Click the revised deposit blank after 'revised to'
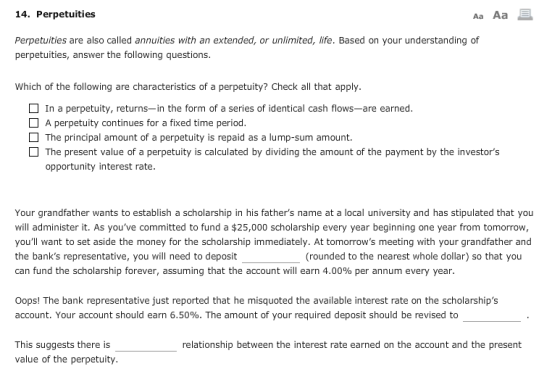This screenshot has width=560, height=382. [x=492, y=316]
